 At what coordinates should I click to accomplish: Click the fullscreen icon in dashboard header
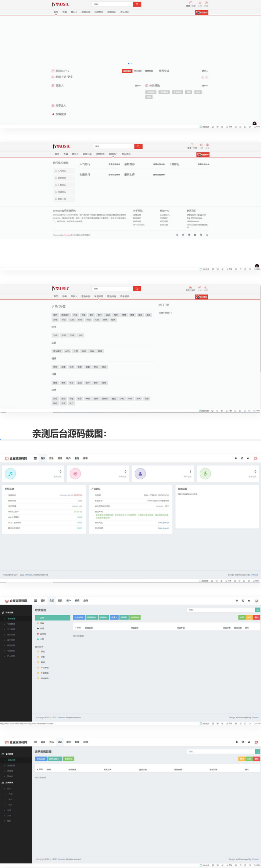pos(242,458)
